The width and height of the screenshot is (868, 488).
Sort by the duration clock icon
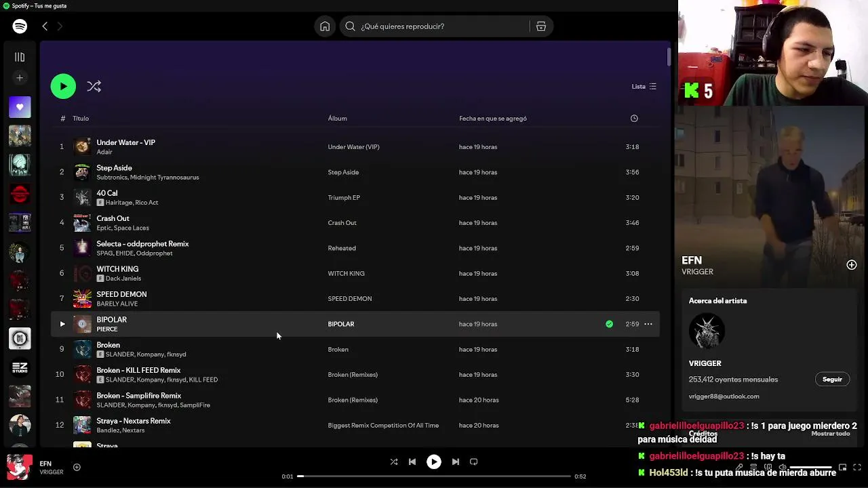click(x=634, y=119)
